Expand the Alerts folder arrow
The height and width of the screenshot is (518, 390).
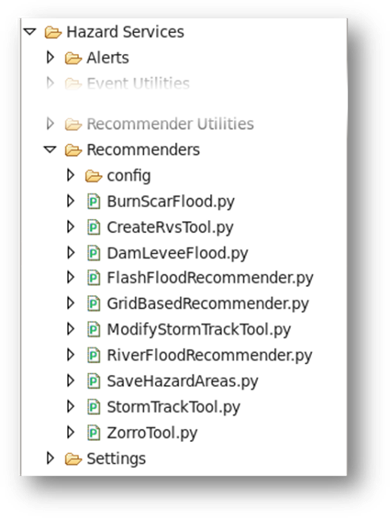50,57
